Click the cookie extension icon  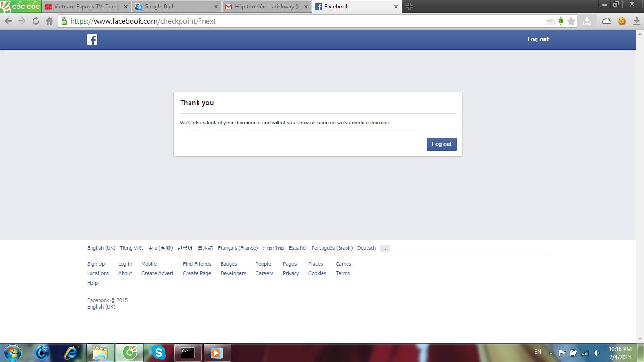coord(621,21)
